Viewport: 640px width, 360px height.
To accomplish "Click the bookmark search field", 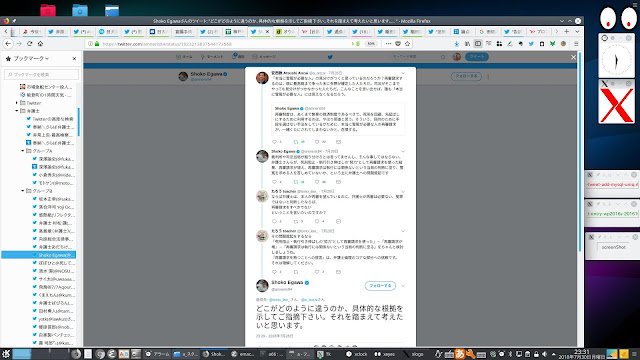I will coord(42,74).
